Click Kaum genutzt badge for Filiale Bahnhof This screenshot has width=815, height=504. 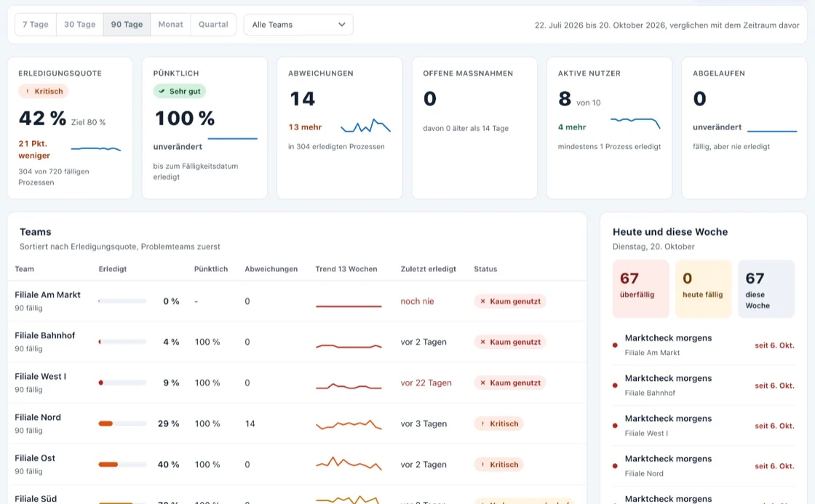click(x=510, y=342)
